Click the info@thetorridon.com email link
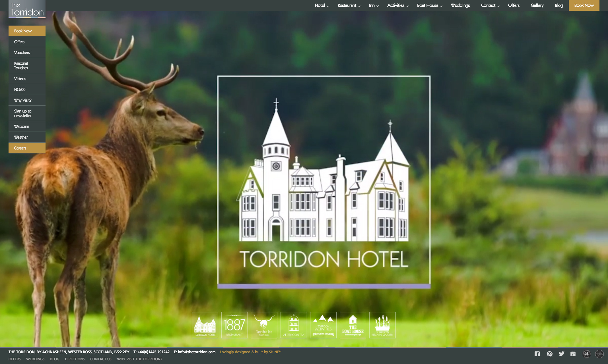608x364 pixels. (197, 352)
